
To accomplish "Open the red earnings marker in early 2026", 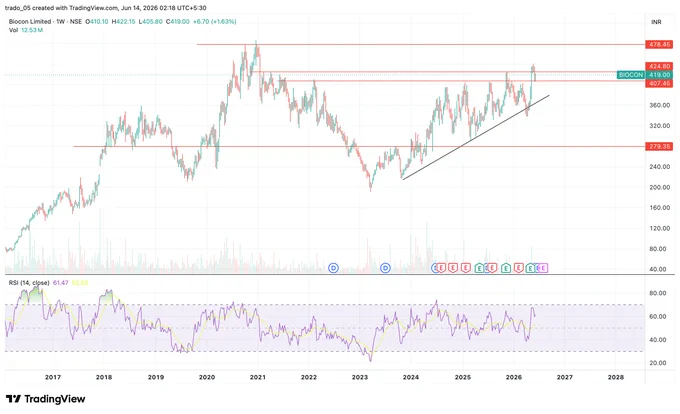I will (518, 268).
